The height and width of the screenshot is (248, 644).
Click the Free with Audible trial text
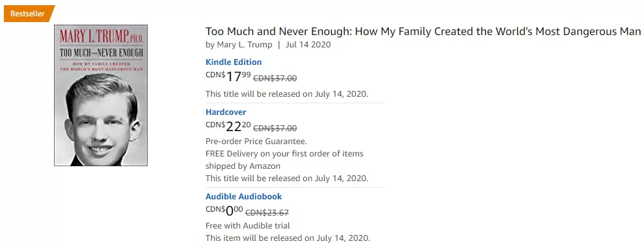pos(248,225)
